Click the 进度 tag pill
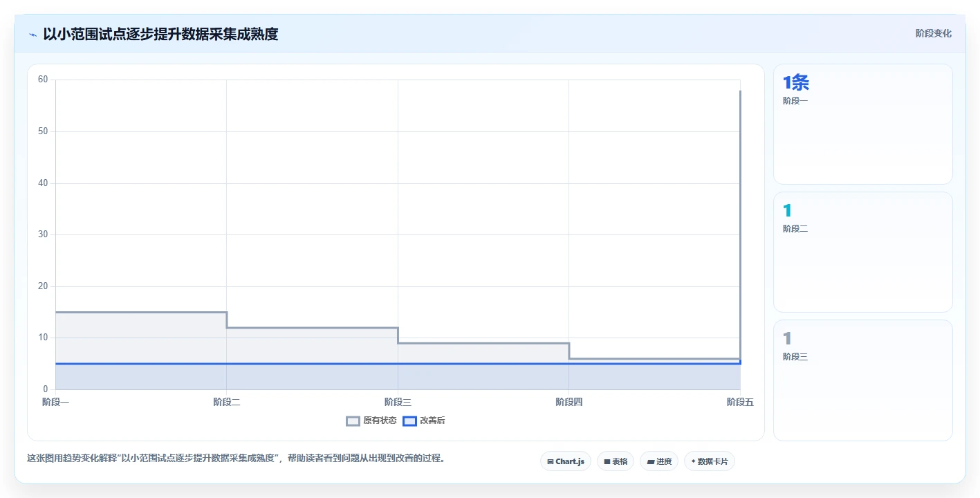Image resolution: width=980 pixels, height=498 pixels. [659, 461]
